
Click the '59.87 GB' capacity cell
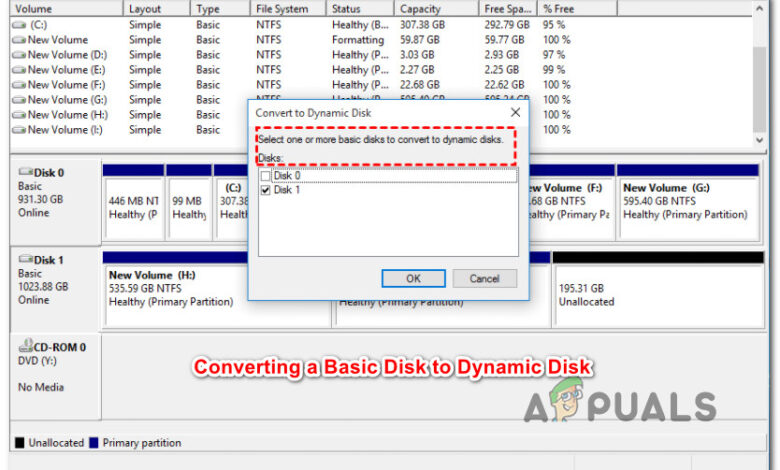[x=420, y=40]
